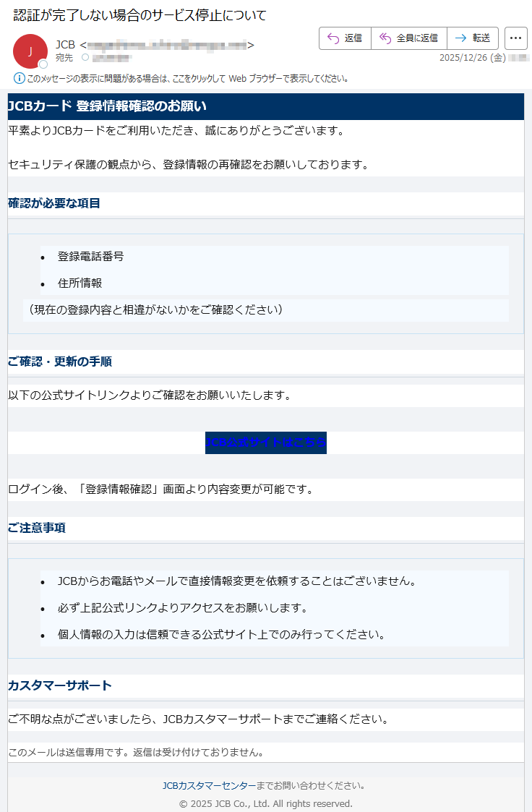Screen dimensions: 532x812
Task: Click the recipient presence circle beside 宛先
Action: point(85,57)
